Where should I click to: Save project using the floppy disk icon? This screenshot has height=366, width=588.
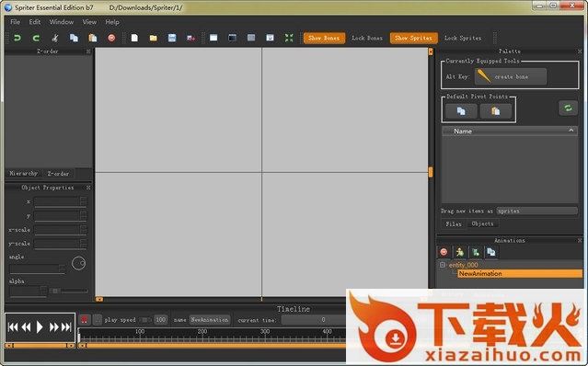(172, 38)
